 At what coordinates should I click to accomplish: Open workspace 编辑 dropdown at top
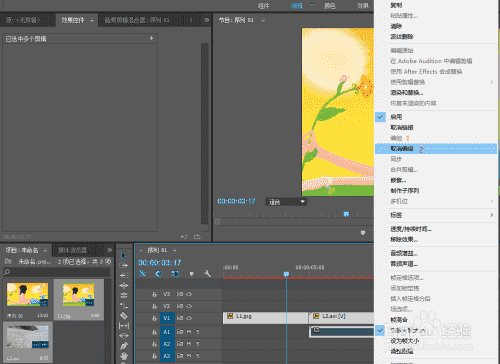312,6
